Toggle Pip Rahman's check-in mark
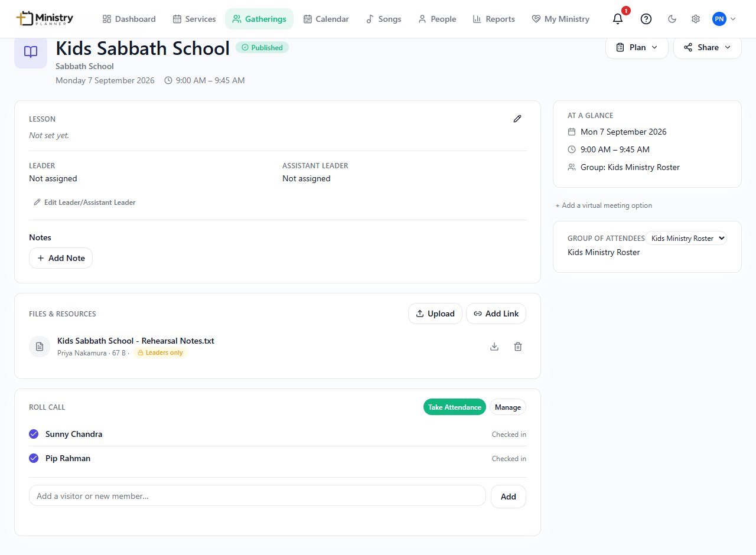The width and height of the screenshot is (756, 555). pyautogui.click(x=34, y=458)
